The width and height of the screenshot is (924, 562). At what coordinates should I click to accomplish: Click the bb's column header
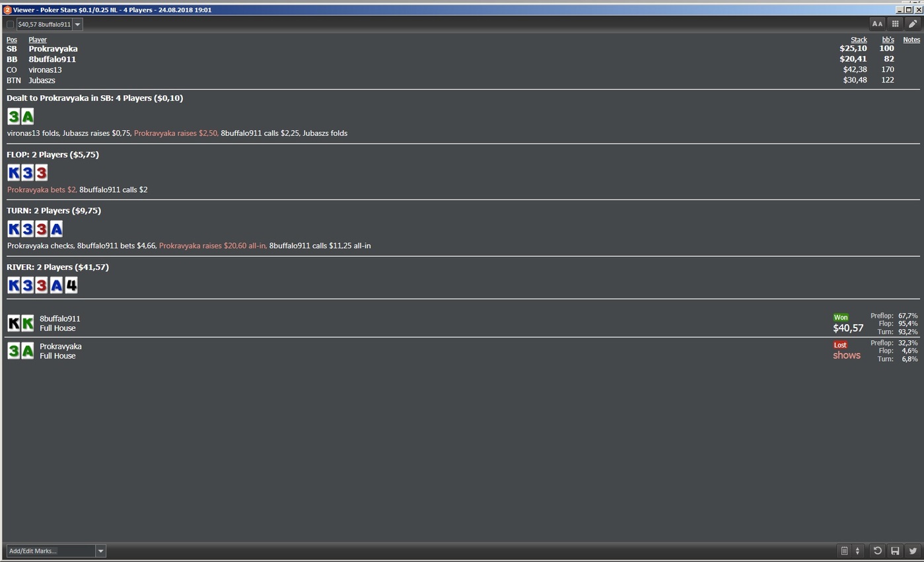888,40
